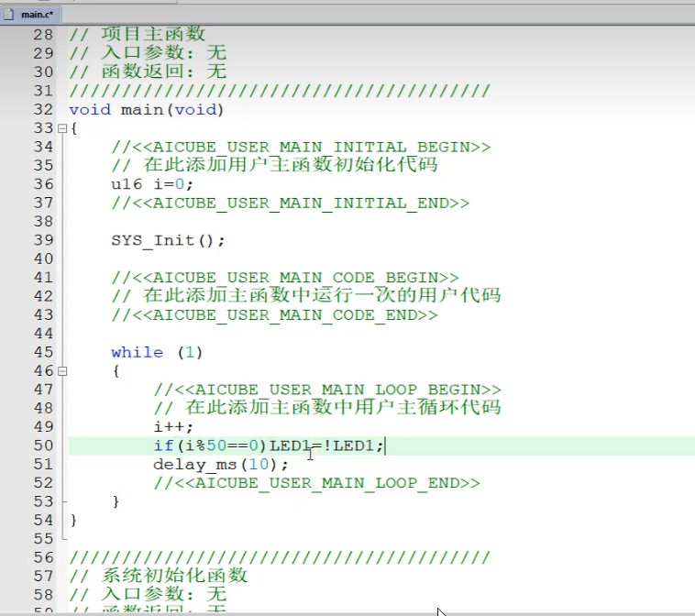Click the slash divider comment on line 56
This screenshot has height=616, width=695.
coord(280,558)
